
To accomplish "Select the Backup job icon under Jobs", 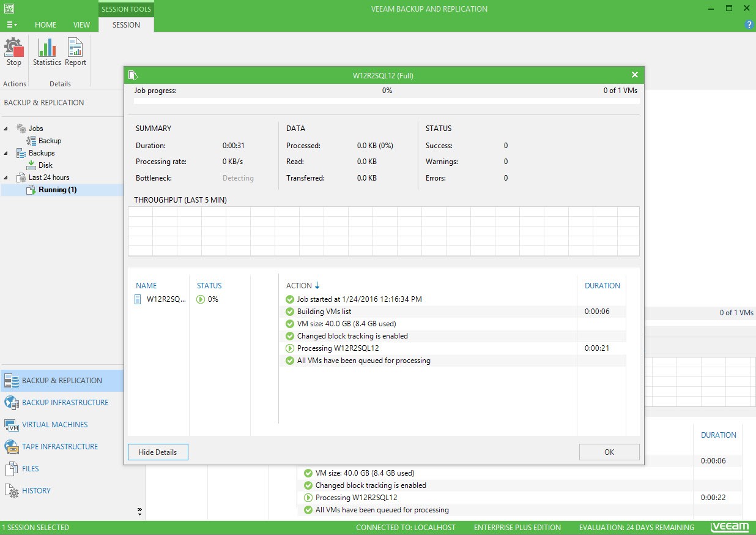I will point(32,141).
